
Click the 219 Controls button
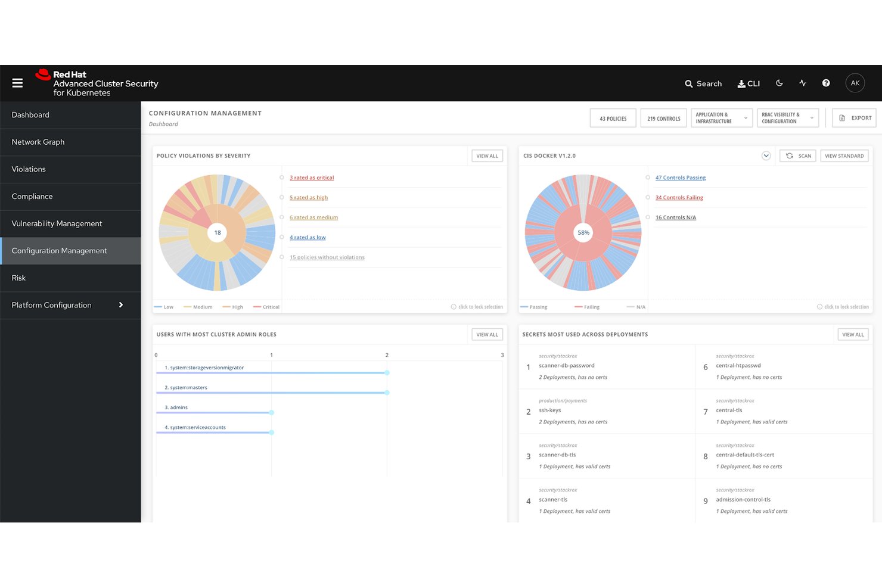coord(664,118)
